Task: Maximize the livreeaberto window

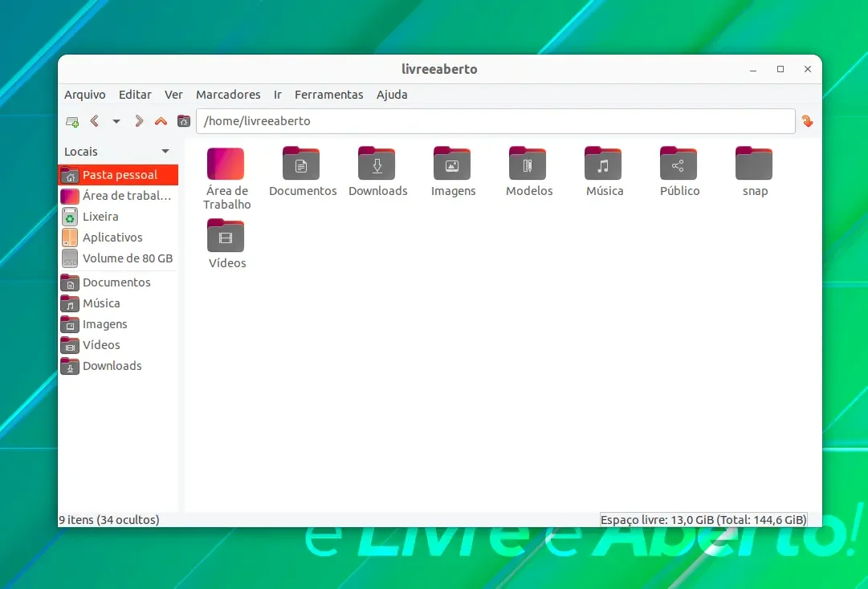Action: click(780, 69)
